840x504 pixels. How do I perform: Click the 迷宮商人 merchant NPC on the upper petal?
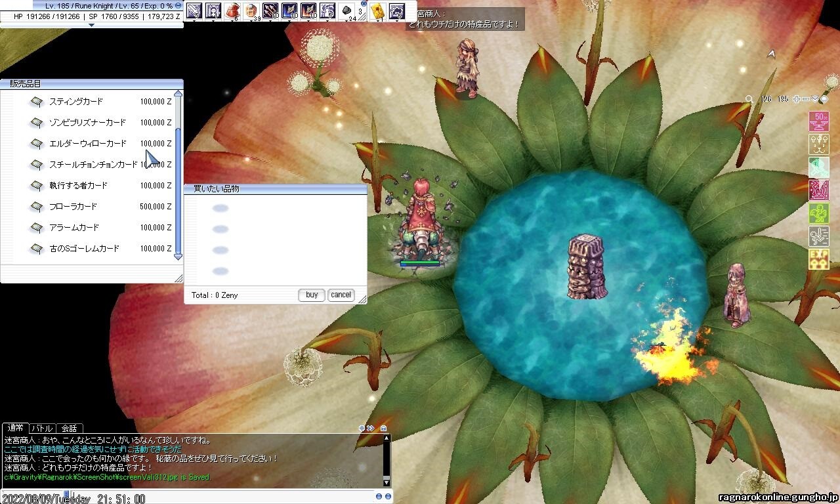467,68
